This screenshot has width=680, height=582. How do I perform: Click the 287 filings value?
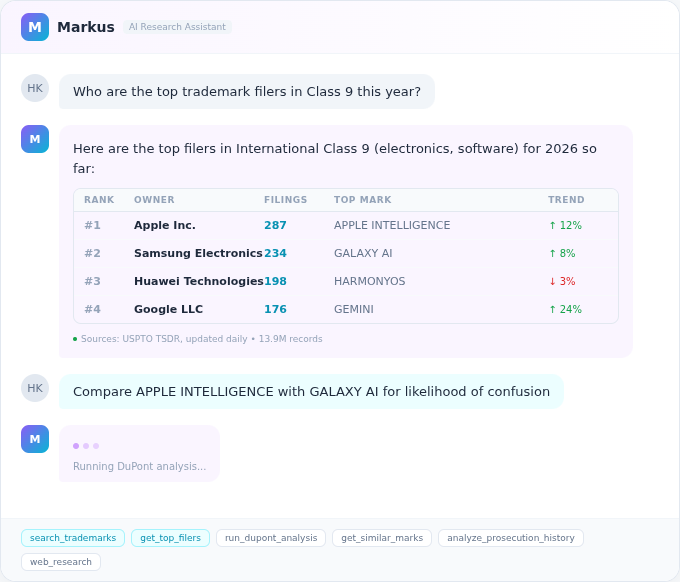click(x=275, y=225)
